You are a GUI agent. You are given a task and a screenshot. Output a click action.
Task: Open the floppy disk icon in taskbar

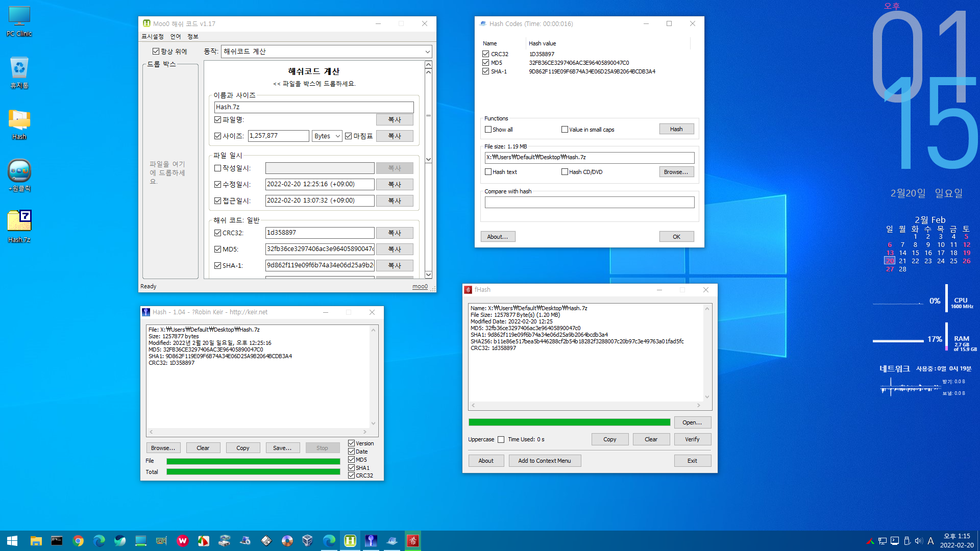coord(266,541)
